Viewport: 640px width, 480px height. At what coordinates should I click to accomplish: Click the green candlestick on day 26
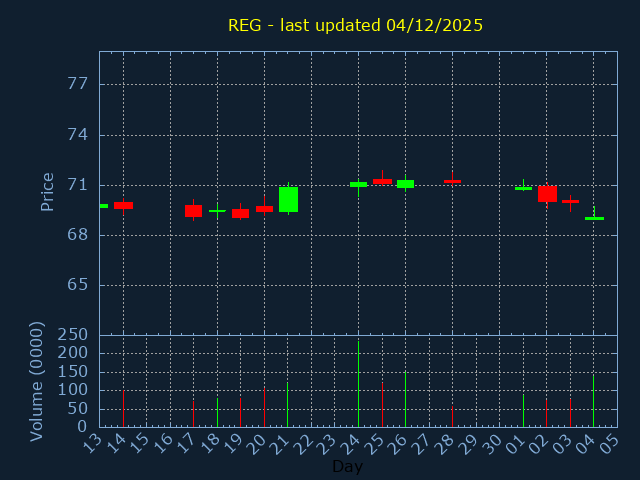tap(405, 184)
